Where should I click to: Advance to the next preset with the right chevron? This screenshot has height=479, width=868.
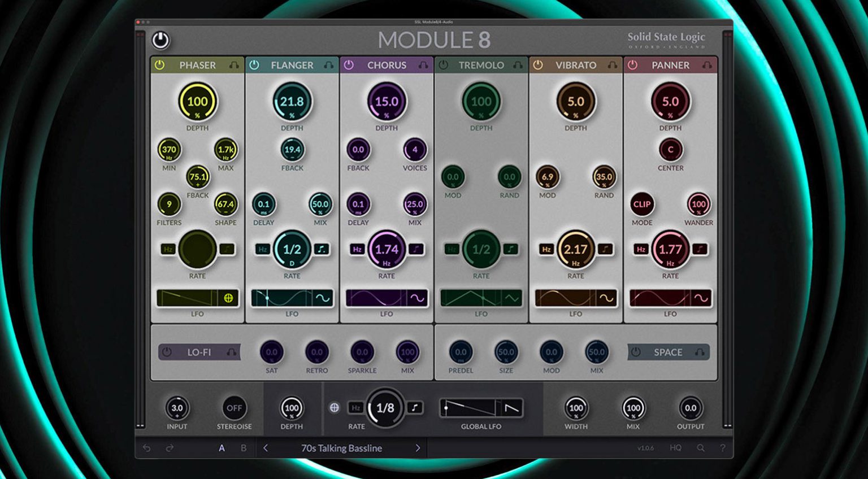pos(418,448)
